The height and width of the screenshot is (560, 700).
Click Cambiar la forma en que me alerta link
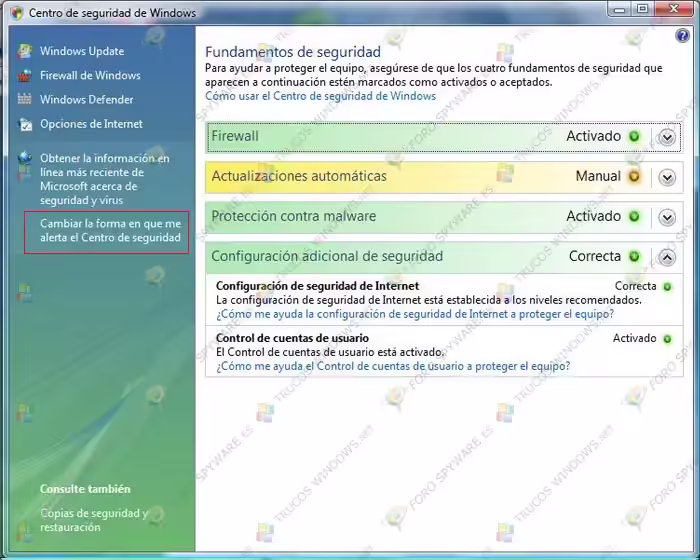(x=110, y=230)
